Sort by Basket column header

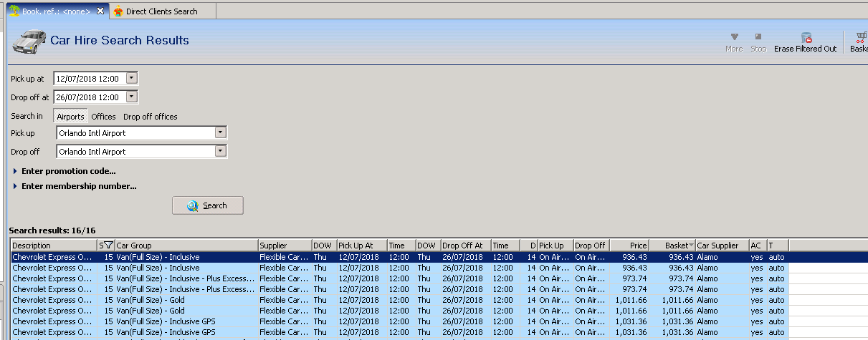click(x=672, y=246)
